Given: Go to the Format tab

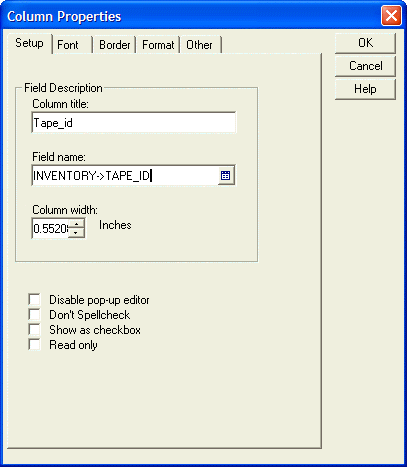Looking at the screenshot, I should 158,45.
